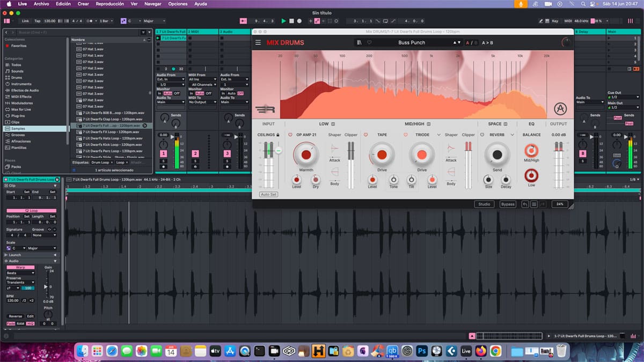Toggle the REVERB module power icon

(482, 135)
